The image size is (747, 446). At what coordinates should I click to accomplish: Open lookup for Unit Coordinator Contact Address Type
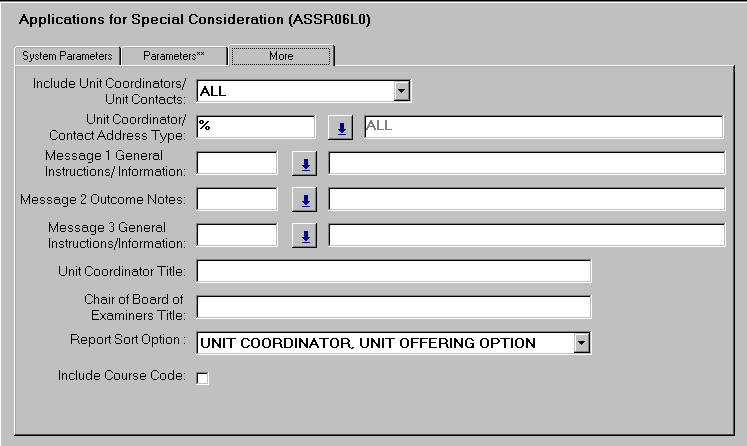click(x=340, y=128)
